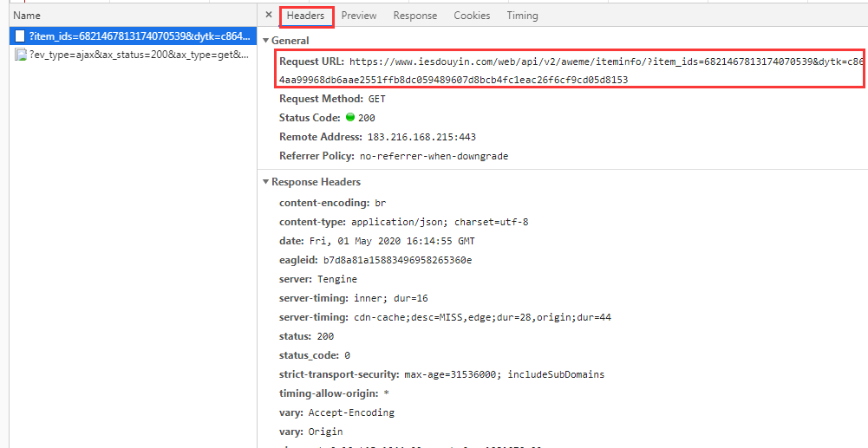Click the content-type header value
Viewport: 868px width, 448px height.
440,222
